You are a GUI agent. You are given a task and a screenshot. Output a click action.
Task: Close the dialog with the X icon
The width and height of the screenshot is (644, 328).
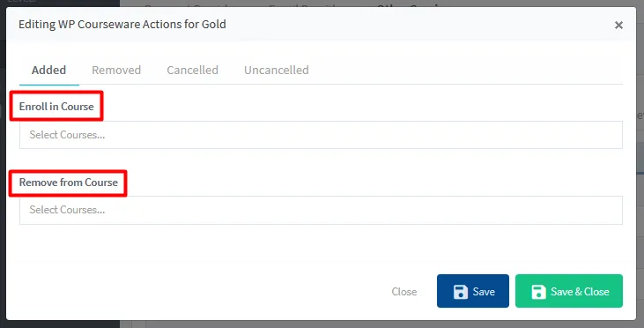point(618,25)
